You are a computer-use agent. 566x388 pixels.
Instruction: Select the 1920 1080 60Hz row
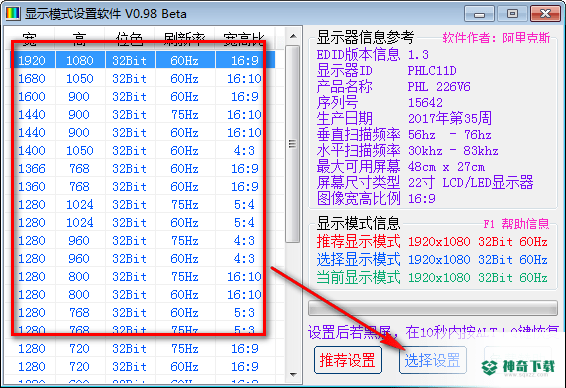(142, 60)
